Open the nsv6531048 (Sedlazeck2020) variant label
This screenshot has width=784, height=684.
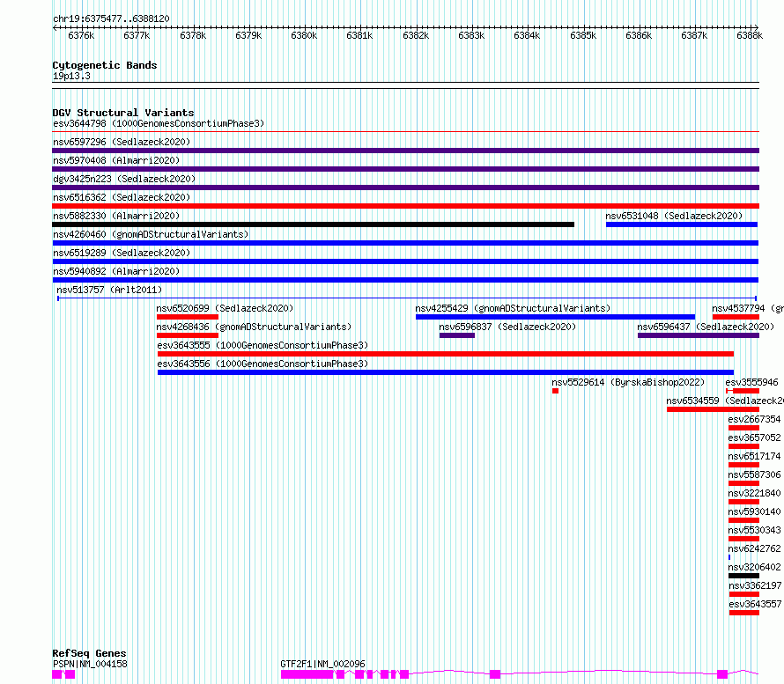674,216
